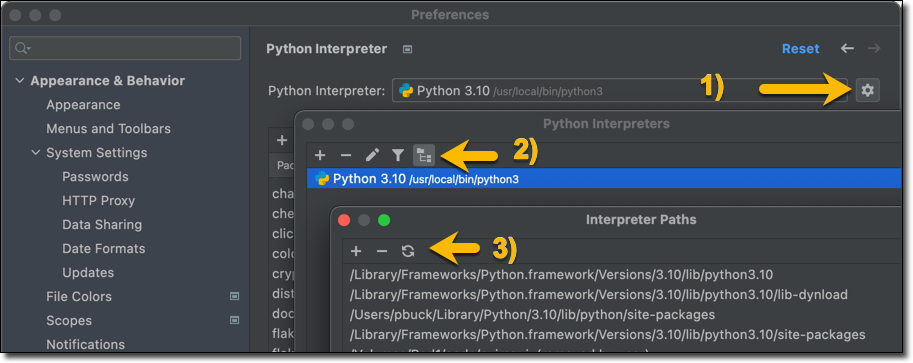Click the Reset link

[x=801, y=49]
